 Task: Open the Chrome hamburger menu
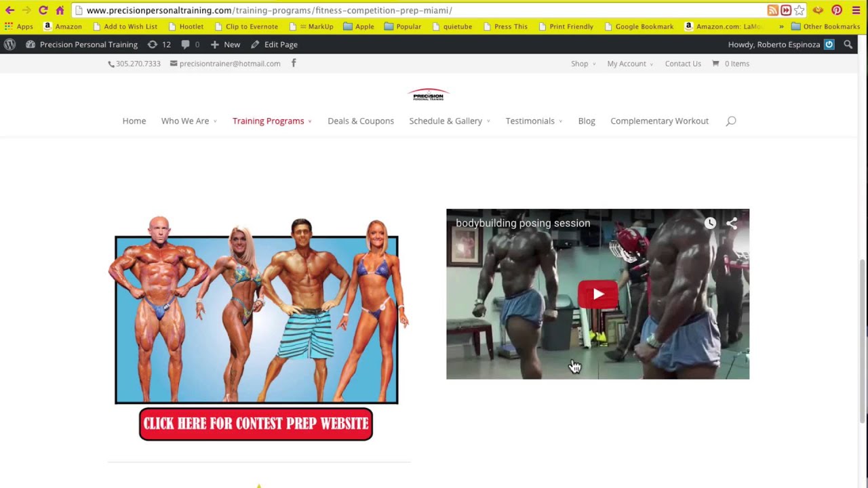pos(856,10)
